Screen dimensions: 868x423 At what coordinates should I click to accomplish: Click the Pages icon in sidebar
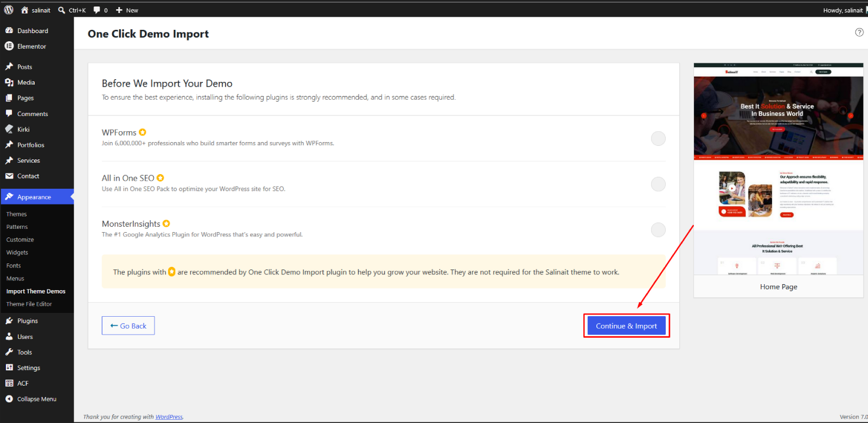point(9,98)
